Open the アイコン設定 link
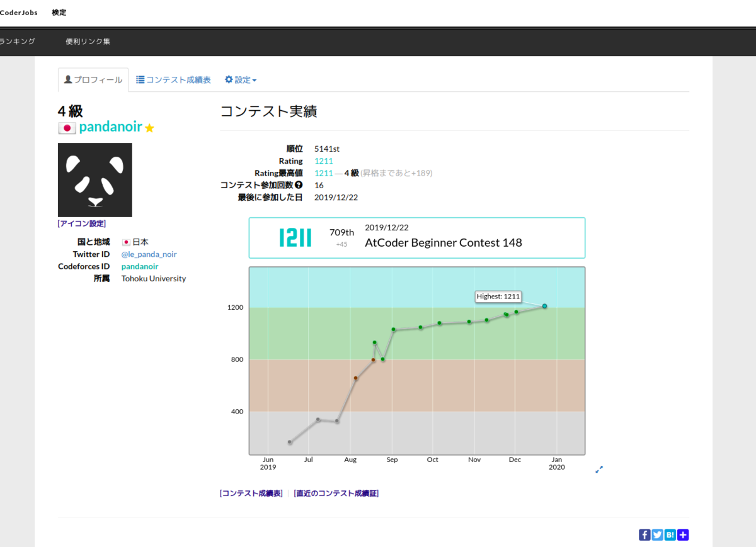This screenshot has width=756, height=547. tap(81, 223)
